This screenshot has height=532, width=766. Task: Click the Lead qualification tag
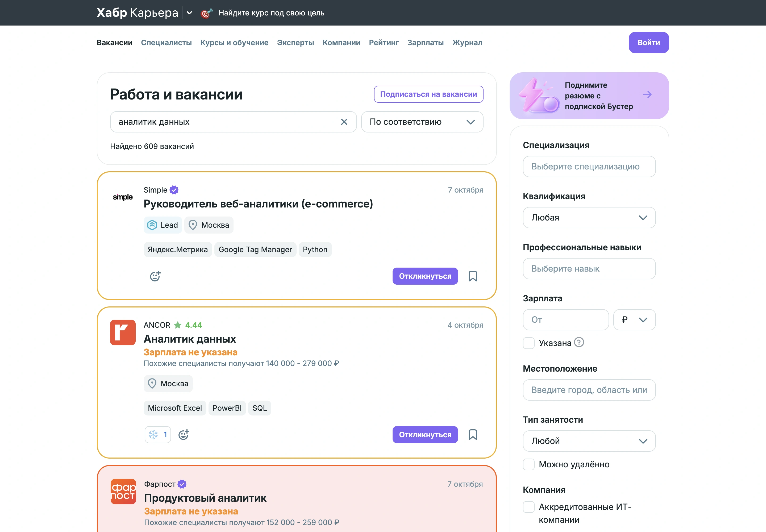[x=163, y=225]
